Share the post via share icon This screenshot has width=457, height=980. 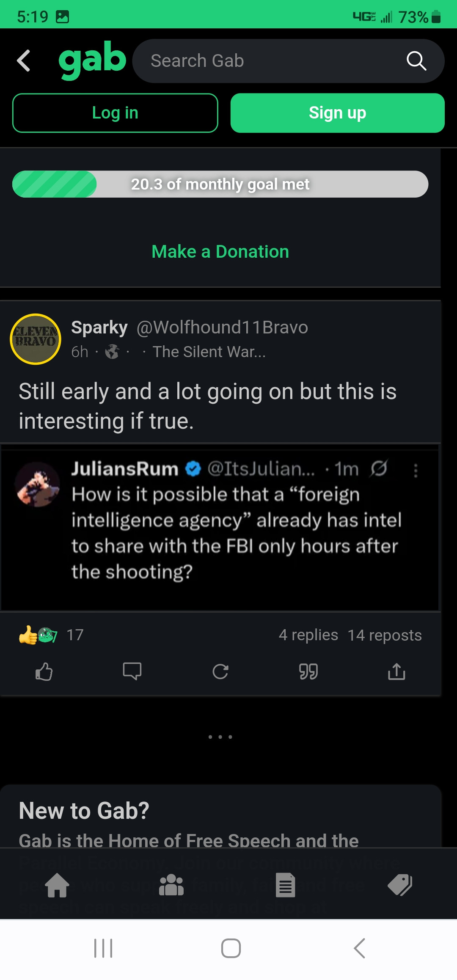(396, 672)
